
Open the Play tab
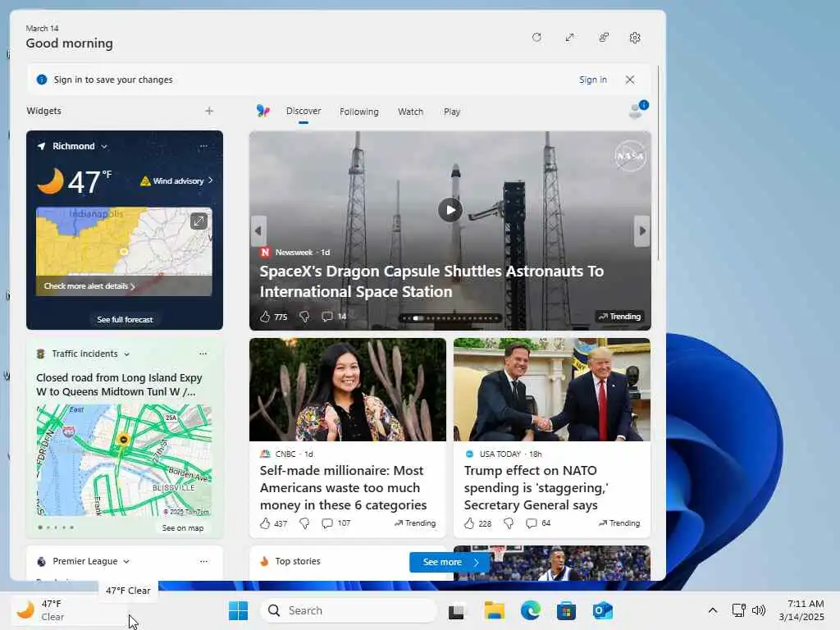tap(452, 112)
